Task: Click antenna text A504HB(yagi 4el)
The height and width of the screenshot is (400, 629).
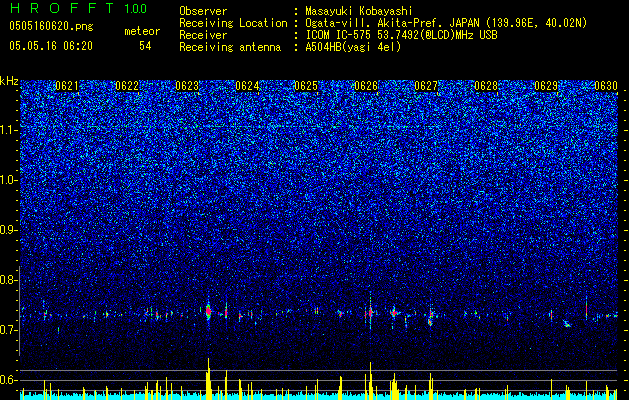Action: (x=353, y=47)
